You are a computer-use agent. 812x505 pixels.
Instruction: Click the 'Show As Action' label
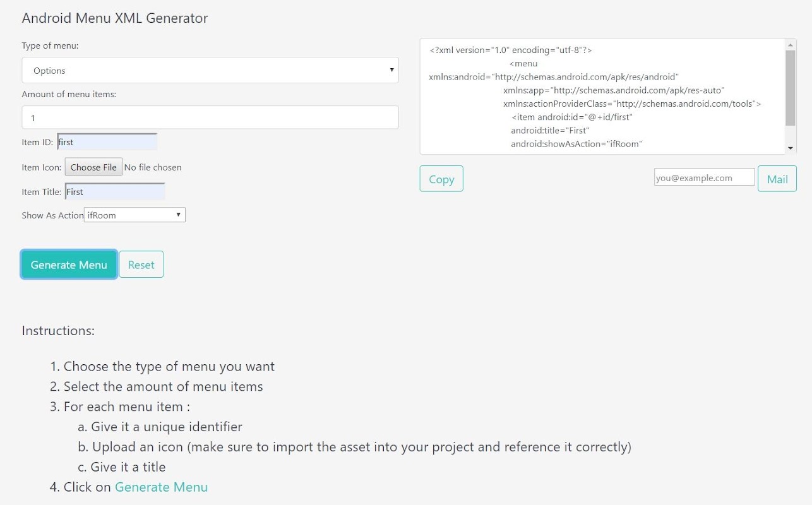pyautogui.click(x=53, y=215)
